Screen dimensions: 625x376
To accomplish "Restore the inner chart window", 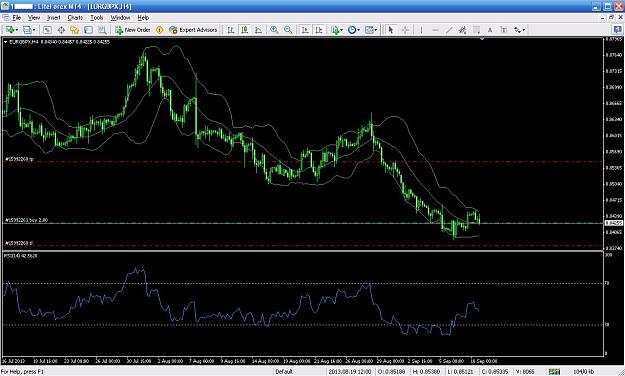I will coord(611,18).
